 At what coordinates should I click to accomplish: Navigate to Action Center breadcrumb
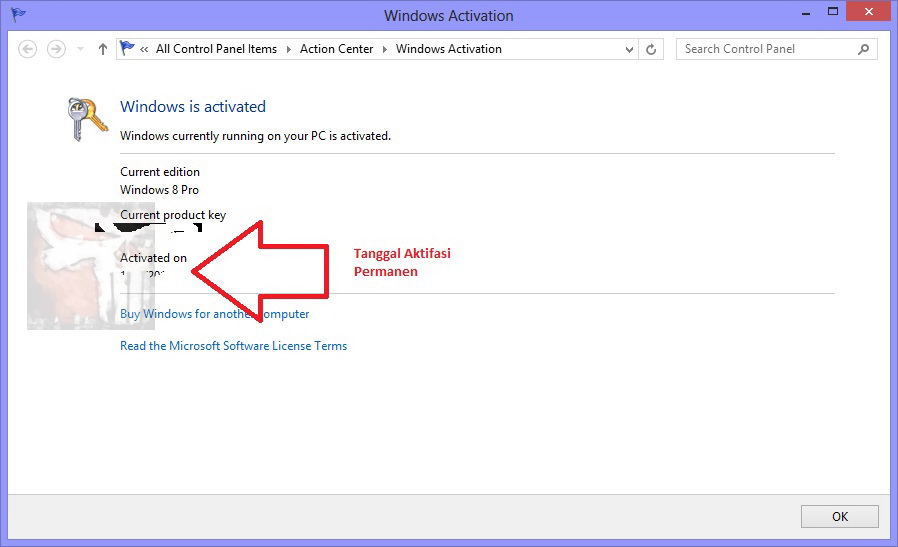click(336, 49)
